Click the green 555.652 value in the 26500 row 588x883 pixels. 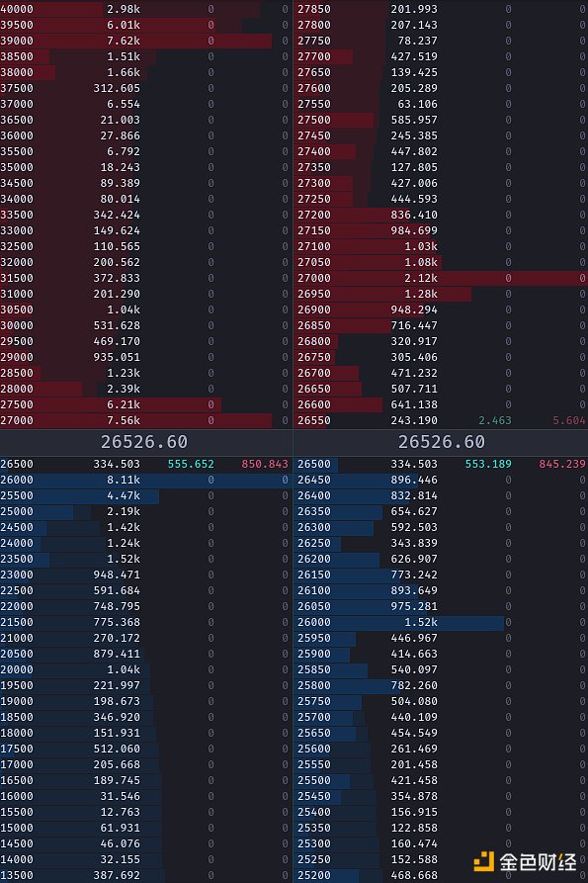(191, 464)
